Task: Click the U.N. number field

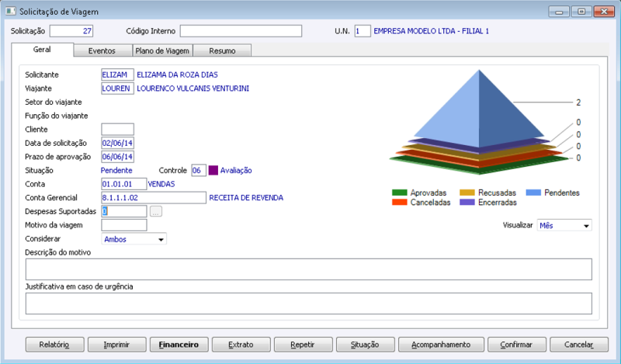Action: tap(363, 31)
